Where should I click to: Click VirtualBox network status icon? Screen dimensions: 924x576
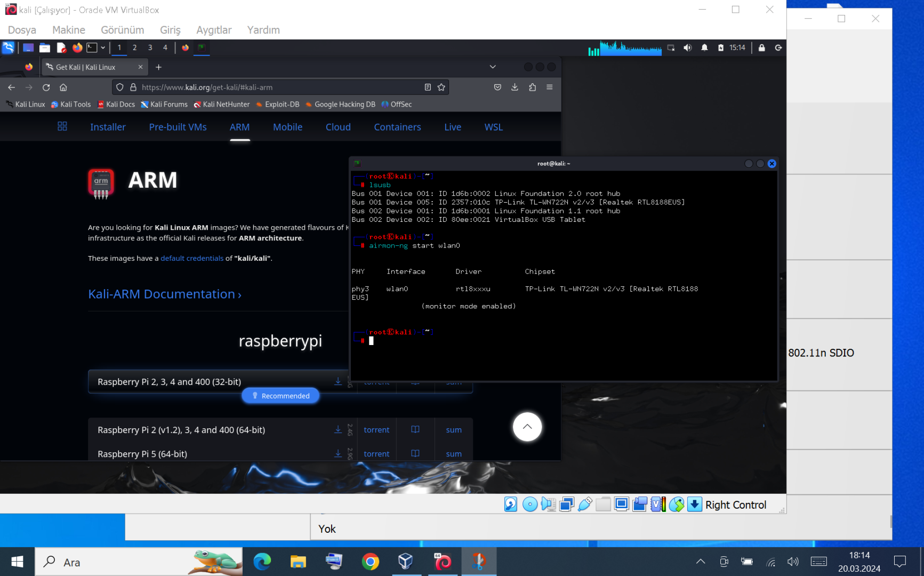(x=566, y=505)
